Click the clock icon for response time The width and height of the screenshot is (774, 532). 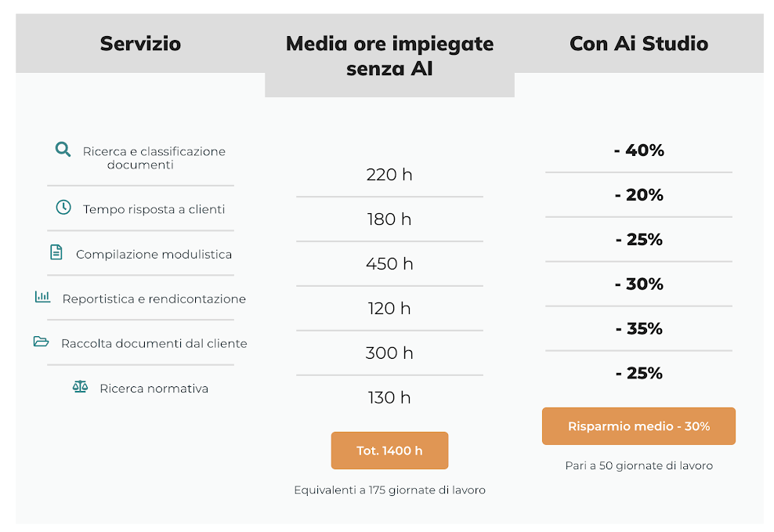click(x=63, y=208)
